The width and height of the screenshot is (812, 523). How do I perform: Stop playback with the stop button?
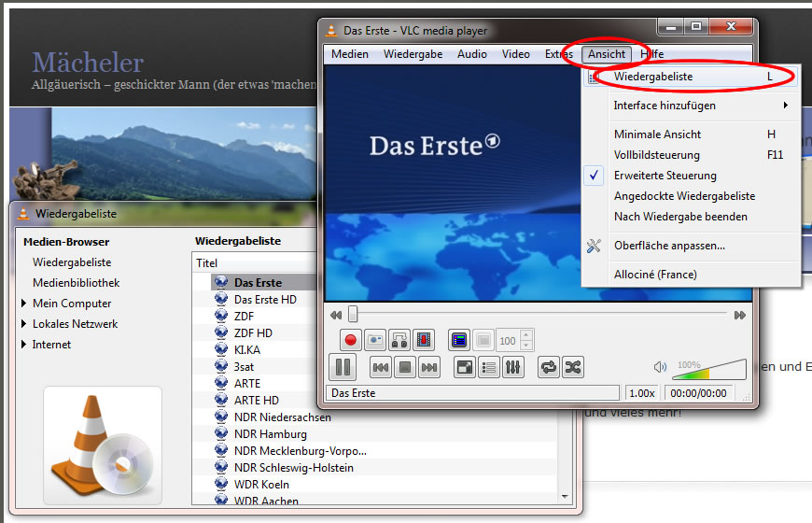[x=405, y=367]
